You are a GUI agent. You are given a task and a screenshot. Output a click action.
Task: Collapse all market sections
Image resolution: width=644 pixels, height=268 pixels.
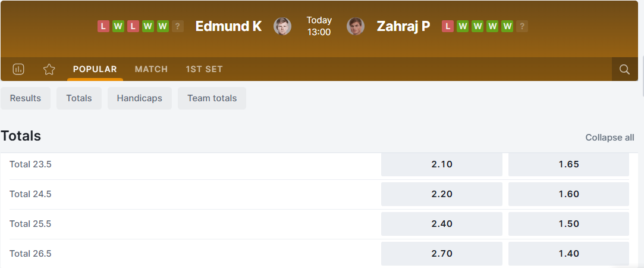click(610, 138)
